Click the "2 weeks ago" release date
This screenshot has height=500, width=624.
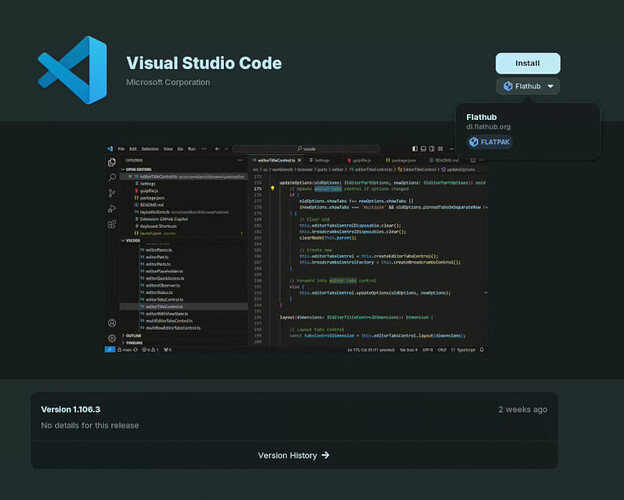pyautogui.click(x=523, y=409)
